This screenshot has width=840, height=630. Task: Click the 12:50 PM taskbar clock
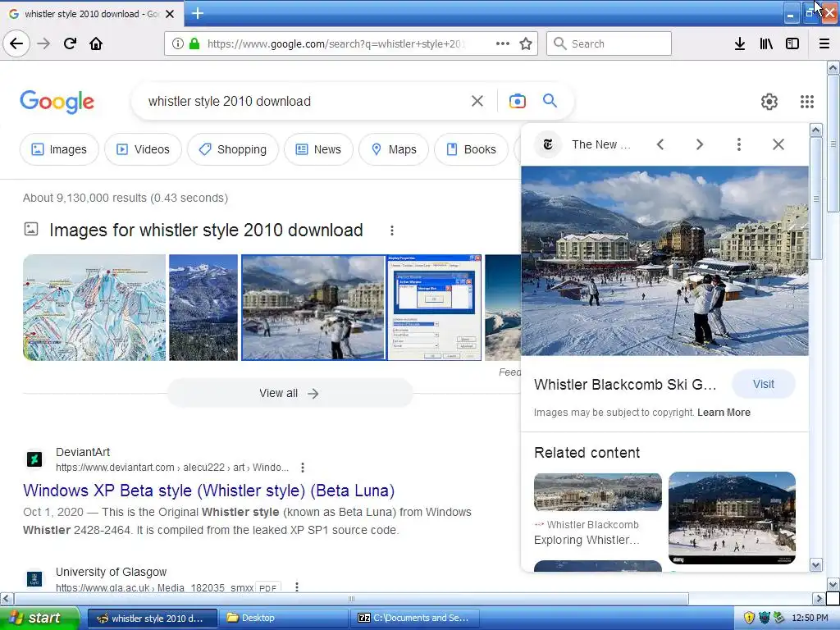810,618
